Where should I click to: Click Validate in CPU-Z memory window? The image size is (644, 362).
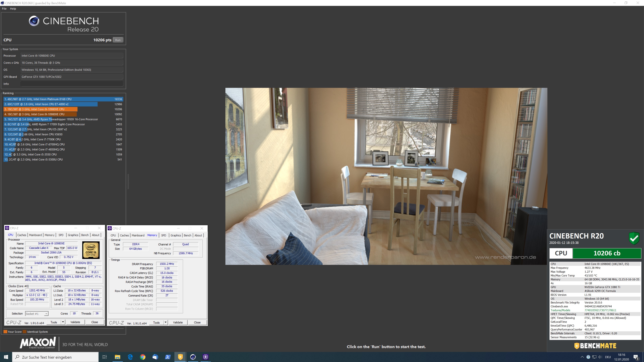click(x=178, y=322)
